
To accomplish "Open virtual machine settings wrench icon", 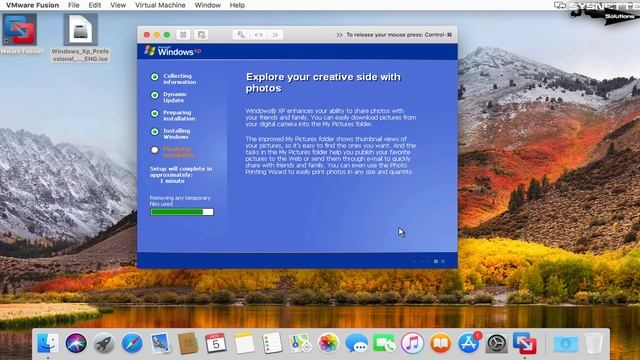I will pos(241,35).
